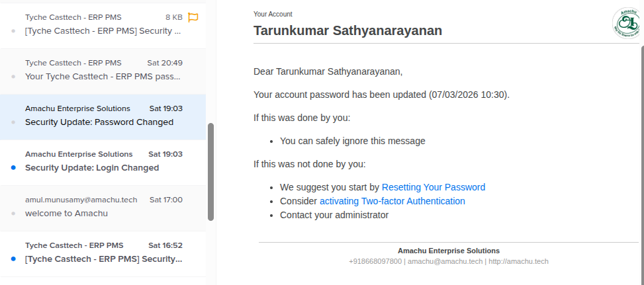Click the status dot beside the Sat 20:49 message

13,77
